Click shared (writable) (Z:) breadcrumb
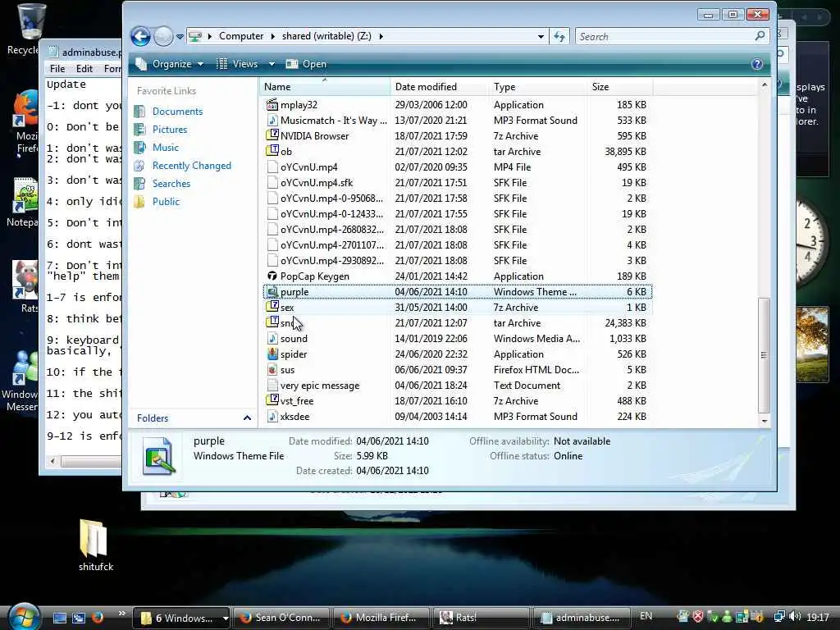The height and width of the screenshot is (630, 840). point(326,36)
